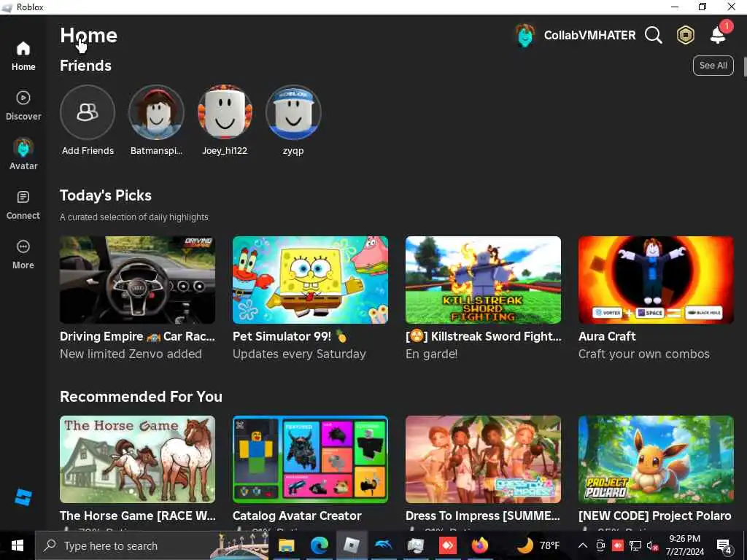Click Pet Simulator 99! title
Screen dimensions: 747x560
(x=289, y=336)
